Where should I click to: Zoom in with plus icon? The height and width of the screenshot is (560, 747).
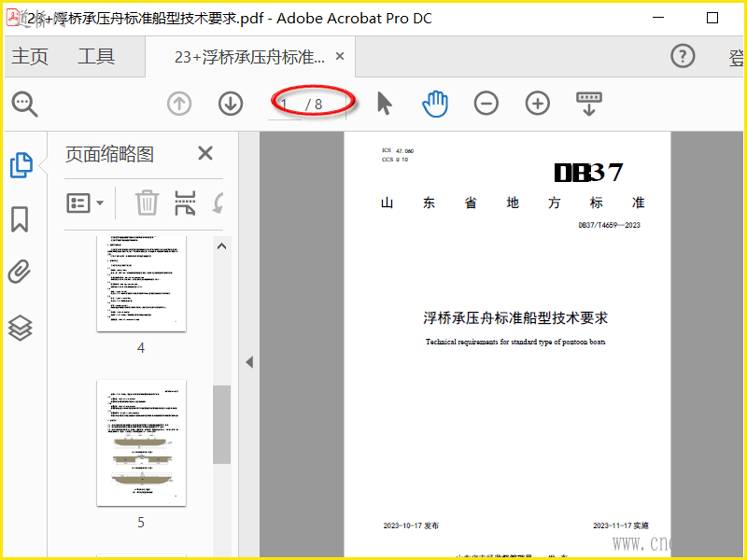[538, 104]
